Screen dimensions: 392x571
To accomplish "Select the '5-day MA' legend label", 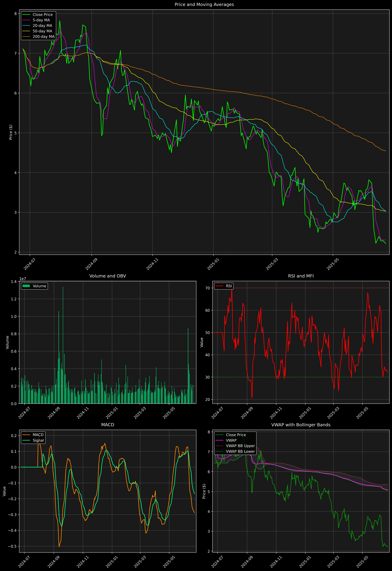I will click(x=41, y=20).
